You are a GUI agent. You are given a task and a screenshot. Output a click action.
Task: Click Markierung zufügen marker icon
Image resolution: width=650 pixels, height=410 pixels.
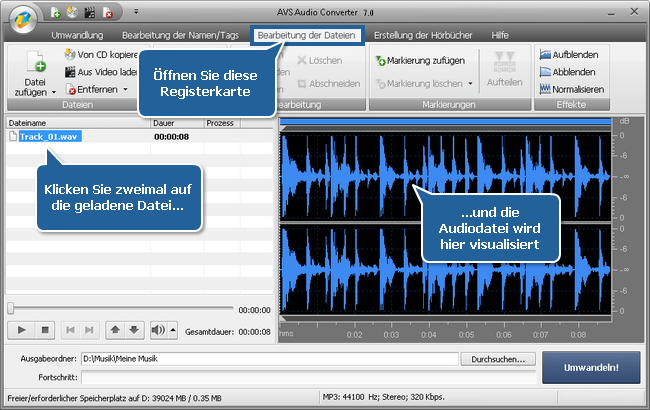click(381, 61)
